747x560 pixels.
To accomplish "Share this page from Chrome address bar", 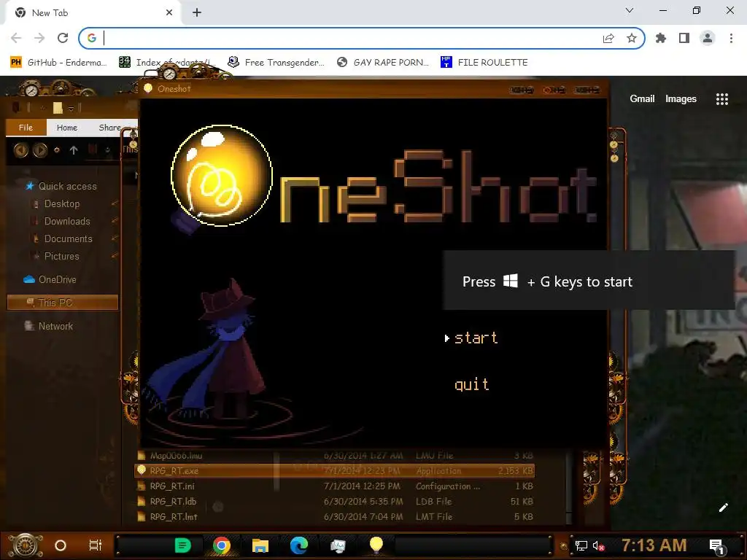I will [x=608, y=38].
